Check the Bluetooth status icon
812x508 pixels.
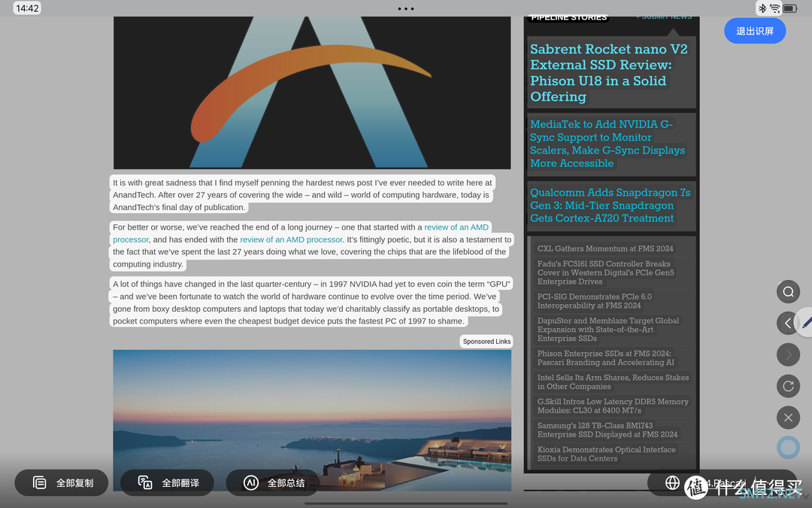coord(762,8)
